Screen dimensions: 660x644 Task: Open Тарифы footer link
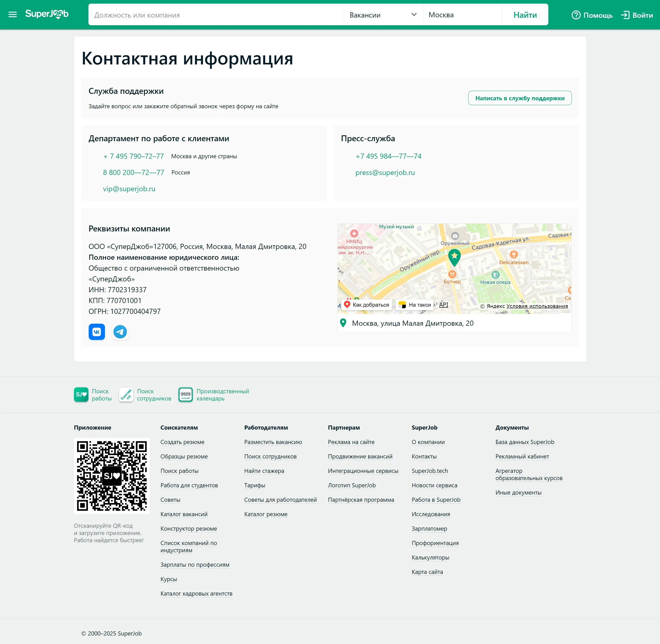click(254, 485)
